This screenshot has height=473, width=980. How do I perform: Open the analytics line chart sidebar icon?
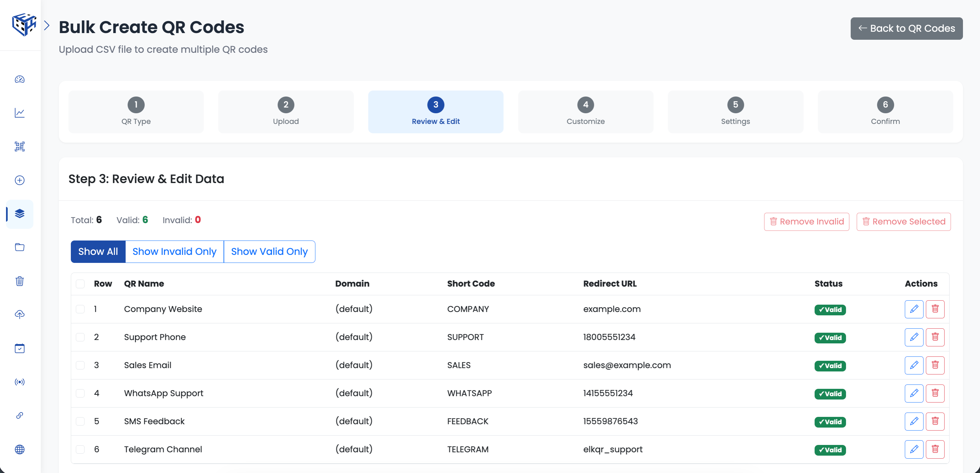[20, 113]
